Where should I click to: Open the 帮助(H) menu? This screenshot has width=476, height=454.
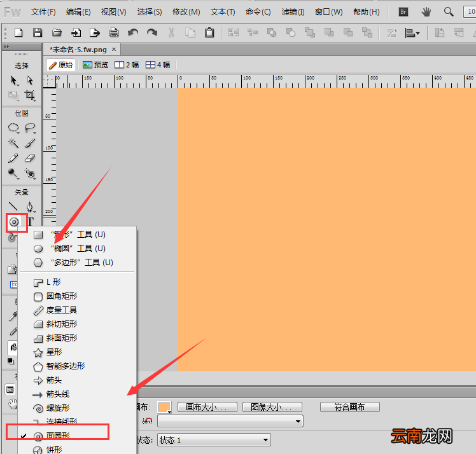click(367, 12)
